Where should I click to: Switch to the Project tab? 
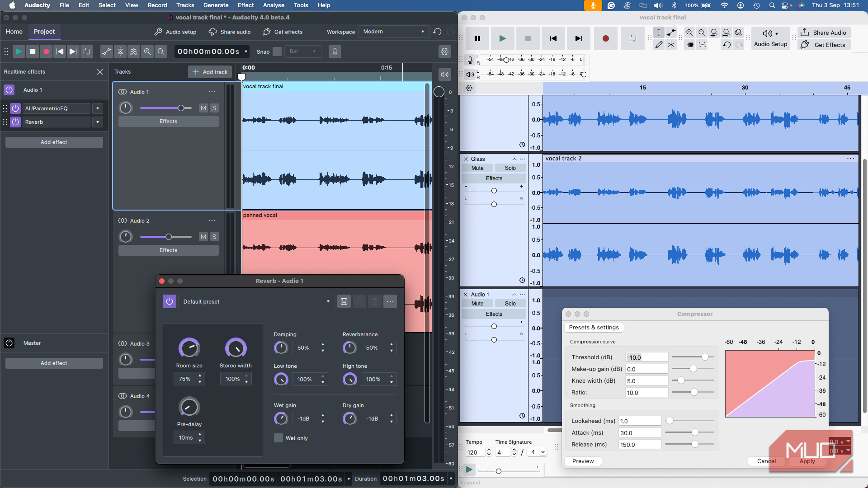(44, 32)
